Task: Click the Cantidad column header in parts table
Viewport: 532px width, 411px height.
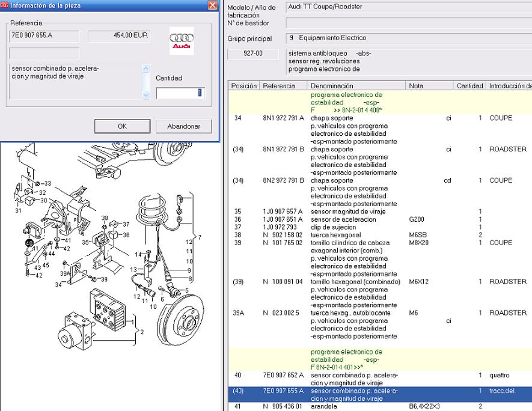Action: pos(469,86)
